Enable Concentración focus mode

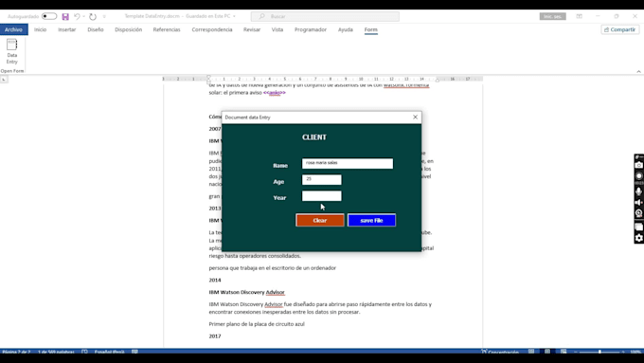coord(500,352)
